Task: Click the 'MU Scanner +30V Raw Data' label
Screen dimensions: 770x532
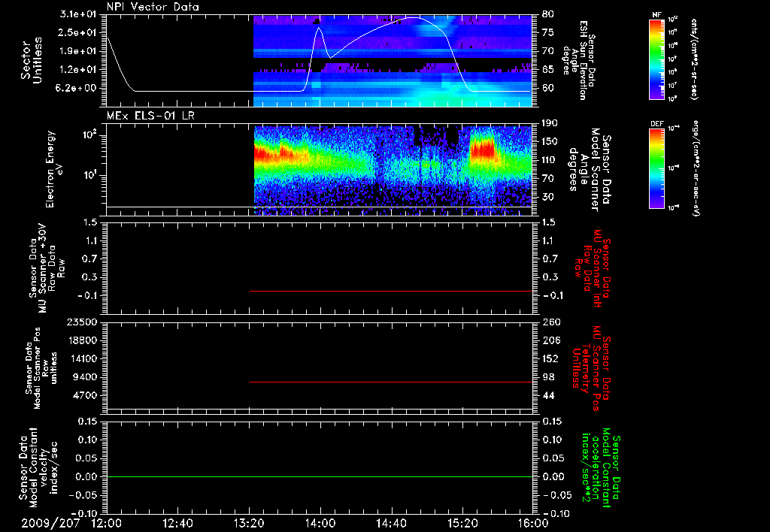Action: click(47, 268)
